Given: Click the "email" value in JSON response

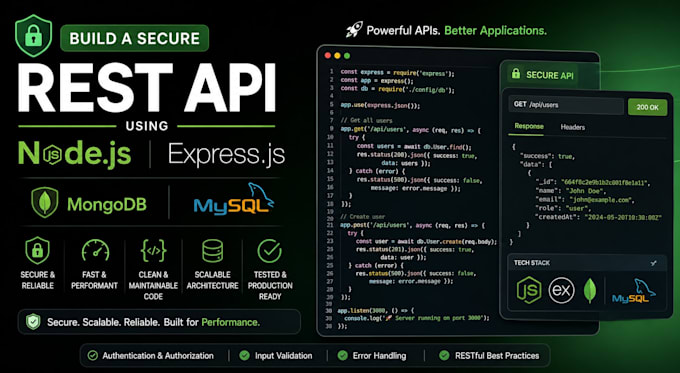Looking at the screenshot, I should click(602, 200).
